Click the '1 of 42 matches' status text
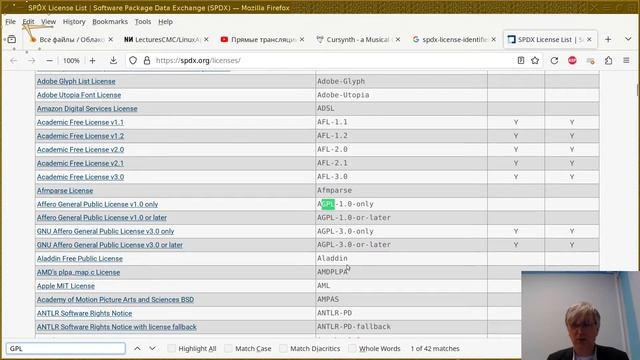 pyautogui.click(x=435, y=349)
